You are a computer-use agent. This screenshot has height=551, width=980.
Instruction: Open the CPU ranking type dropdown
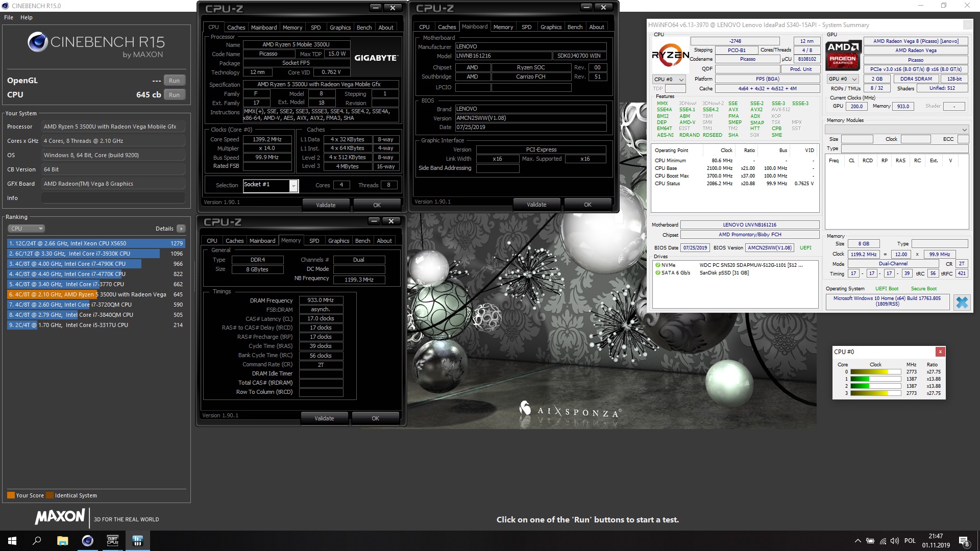27,229
